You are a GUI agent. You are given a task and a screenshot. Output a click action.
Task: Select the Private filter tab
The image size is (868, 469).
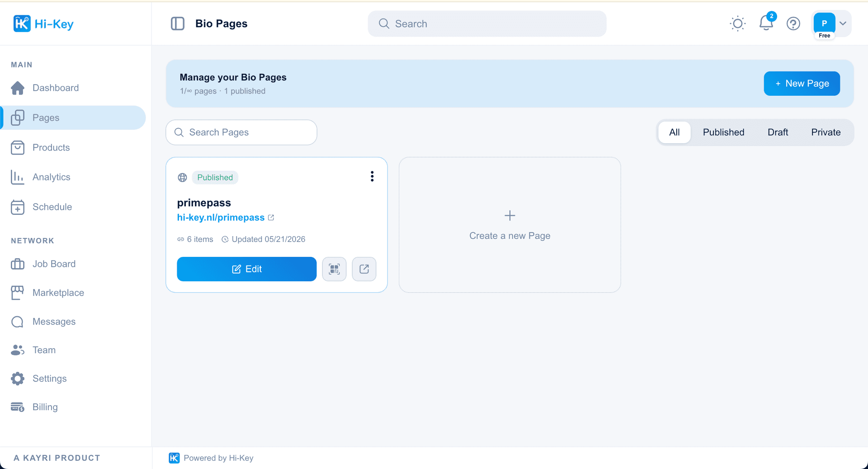coord(826,132)
